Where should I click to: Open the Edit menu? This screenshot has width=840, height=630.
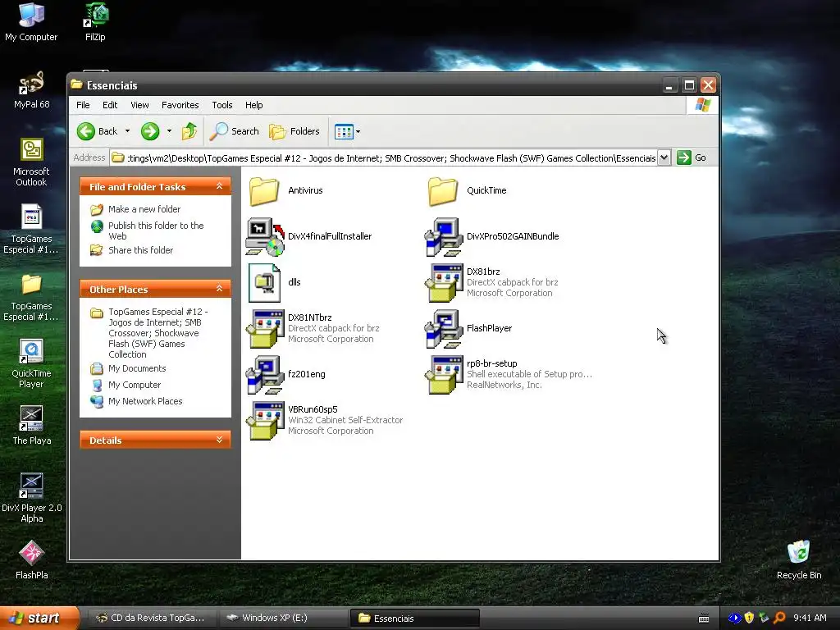click(110, 105)
